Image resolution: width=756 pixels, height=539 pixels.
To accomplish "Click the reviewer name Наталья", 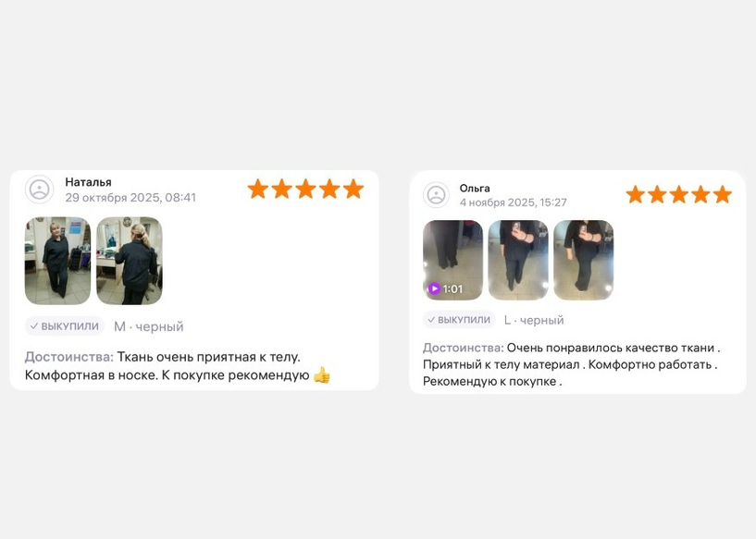I will [x=88, y=182].
